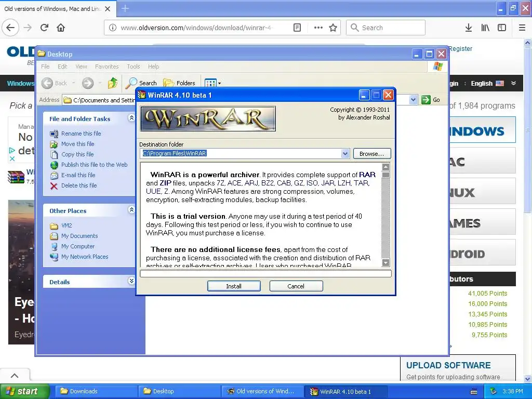Close the Old versions of Windows tab

(108, 9)
